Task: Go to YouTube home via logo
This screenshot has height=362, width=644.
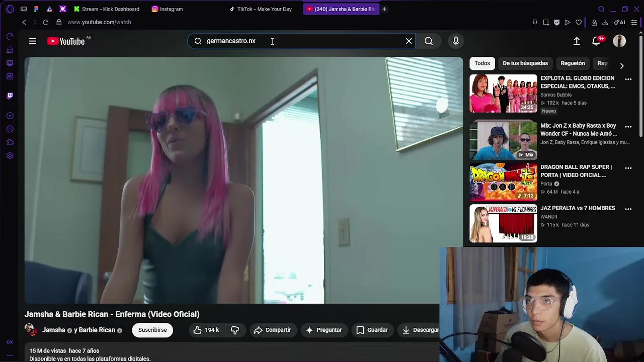Action: [66, 41]
